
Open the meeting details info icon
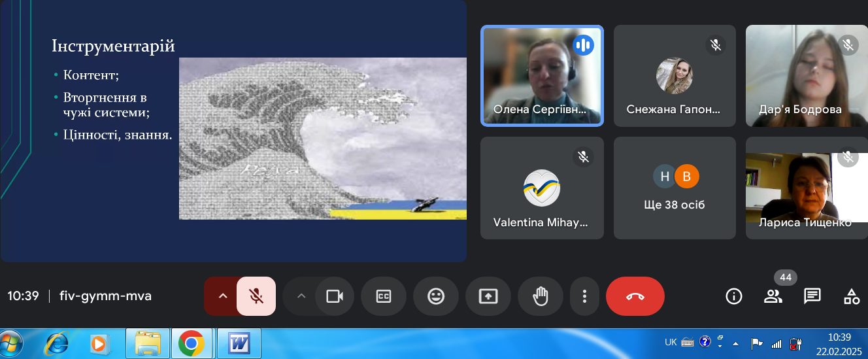pos(734,296)
